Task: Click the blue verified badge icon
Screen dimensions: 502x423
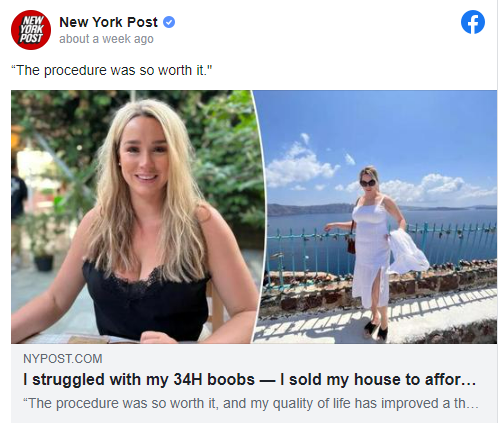Action: click(x=169, y=22)
